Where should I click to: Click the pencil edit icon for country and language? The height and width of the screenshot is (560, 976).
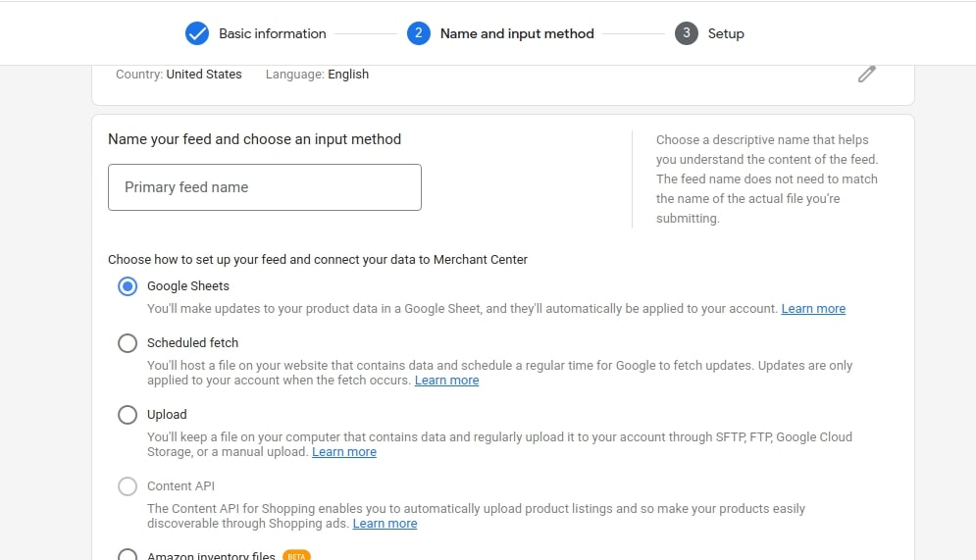[866, 74]
